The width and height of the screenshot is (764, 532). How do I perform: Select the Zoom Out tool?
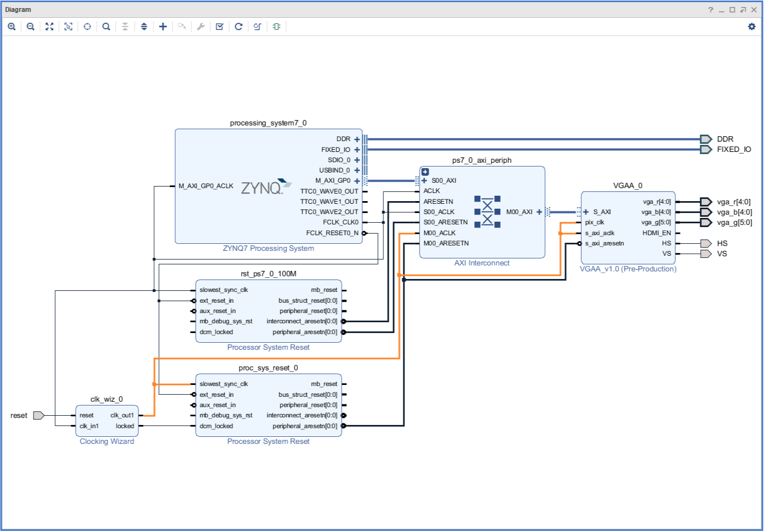pos(30,26)
